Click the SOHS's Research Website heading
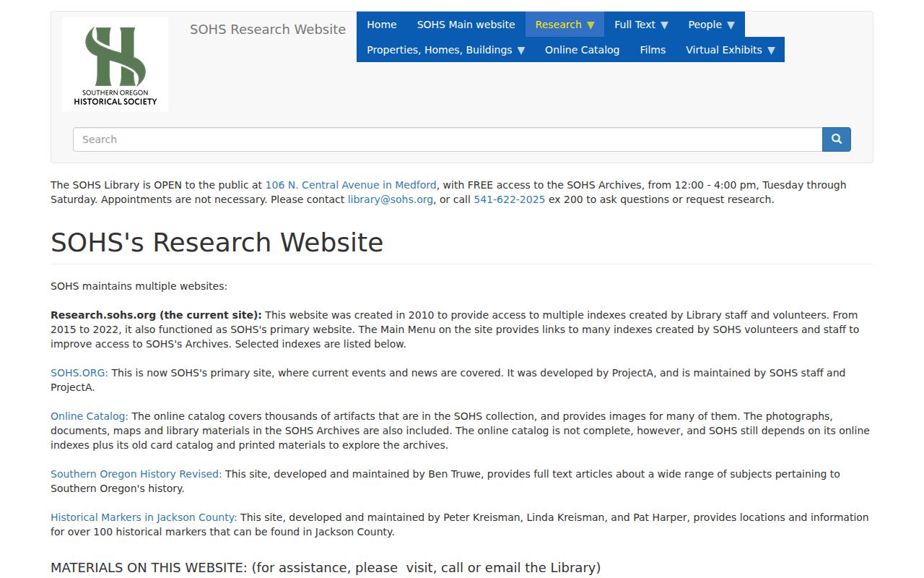 217,242
